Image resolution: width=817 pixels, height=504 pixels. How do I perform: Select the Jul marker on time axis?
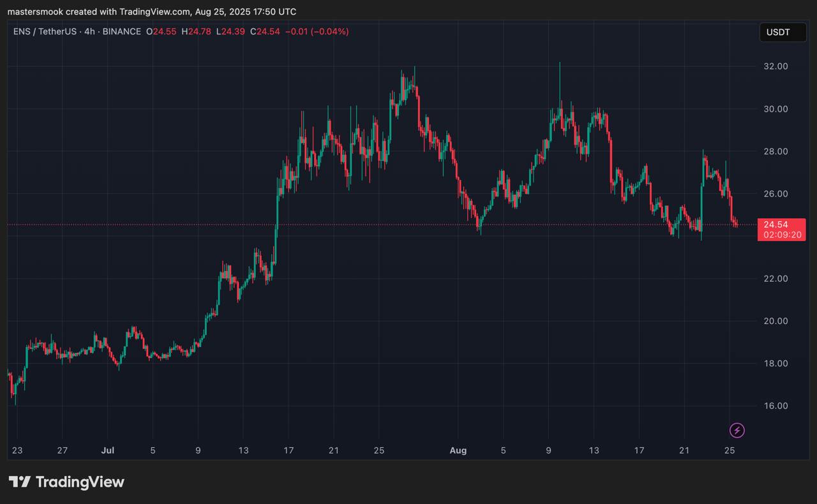point(107,450)
